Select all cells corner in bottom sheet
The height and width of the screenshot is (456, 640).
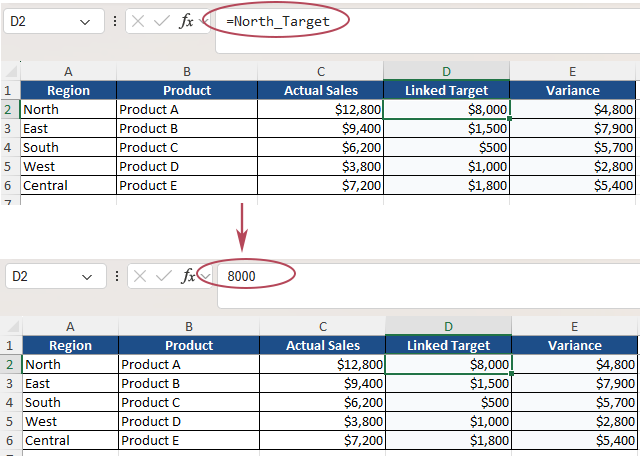coord(12,327)
